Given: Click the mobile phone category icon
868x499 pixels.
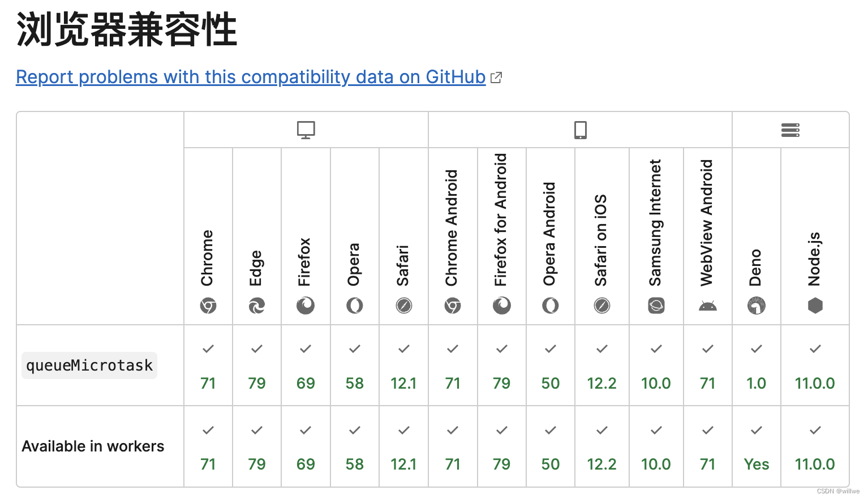Looking at the screenshot, I should tap(580, 130).
